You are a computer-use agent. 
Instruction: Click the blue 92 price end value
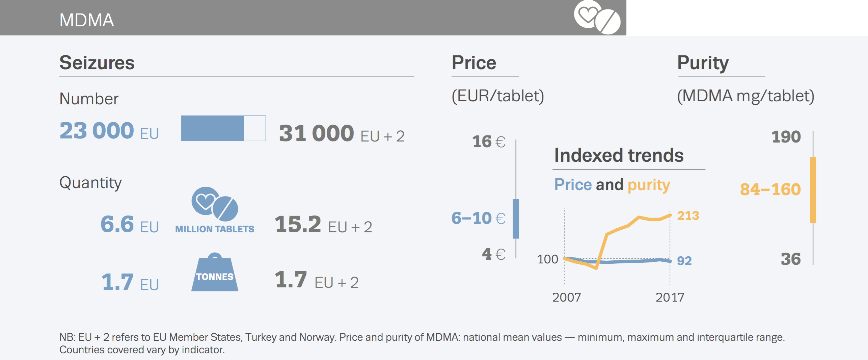(684, 261)
